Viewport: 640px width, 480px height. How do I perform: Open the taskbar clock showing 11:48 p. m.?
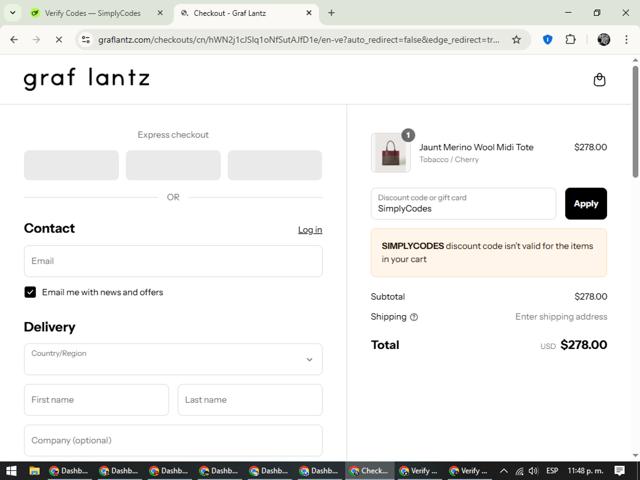586,471
